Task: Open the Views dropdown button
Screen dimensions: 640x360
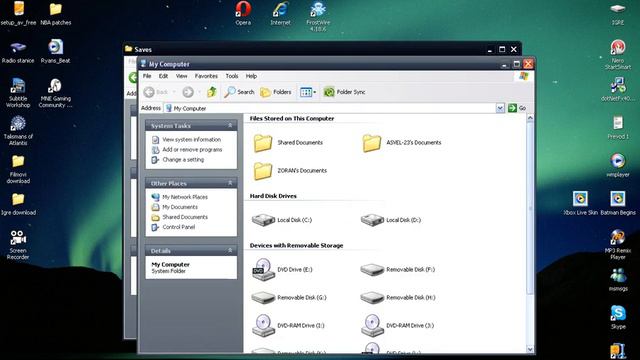Action: tap(308, 92)
